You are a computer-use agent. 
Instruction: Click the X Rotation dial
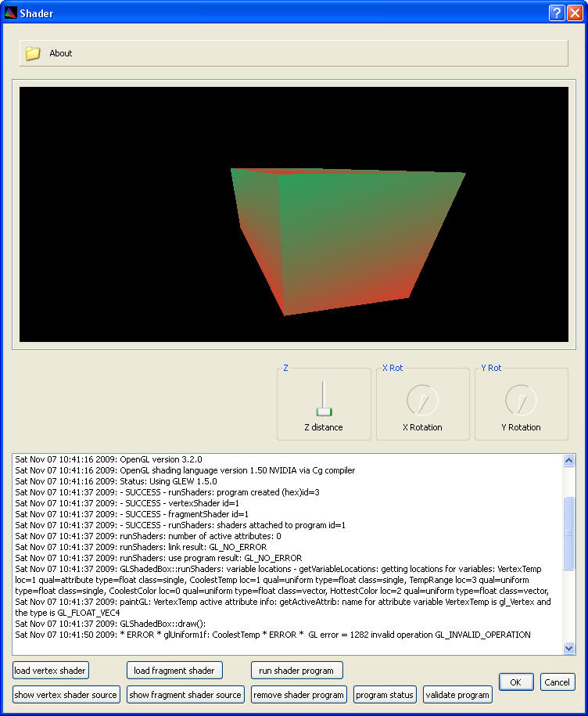(422, 400)
